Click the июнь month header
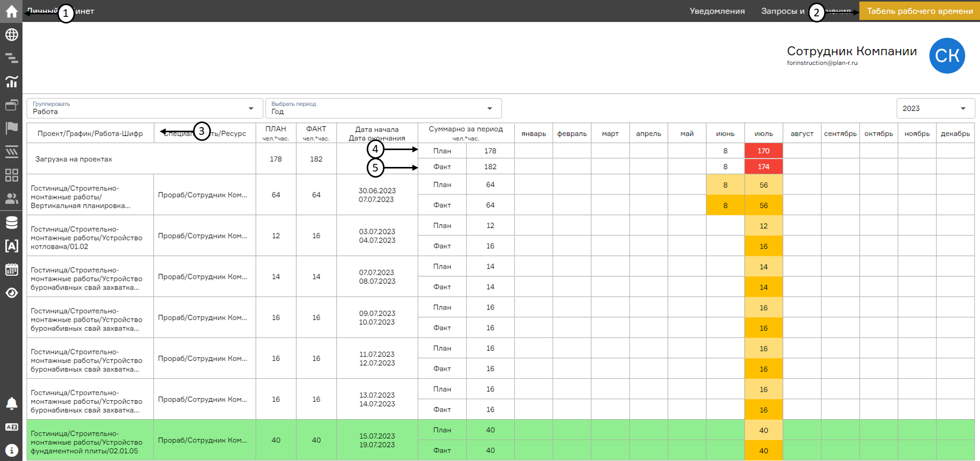 point(725,133)
